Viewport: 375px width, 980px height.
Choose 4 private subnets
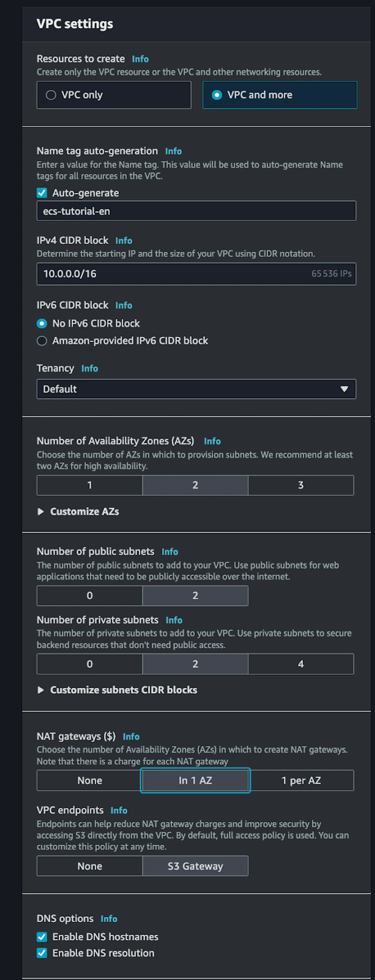(301, 663)
